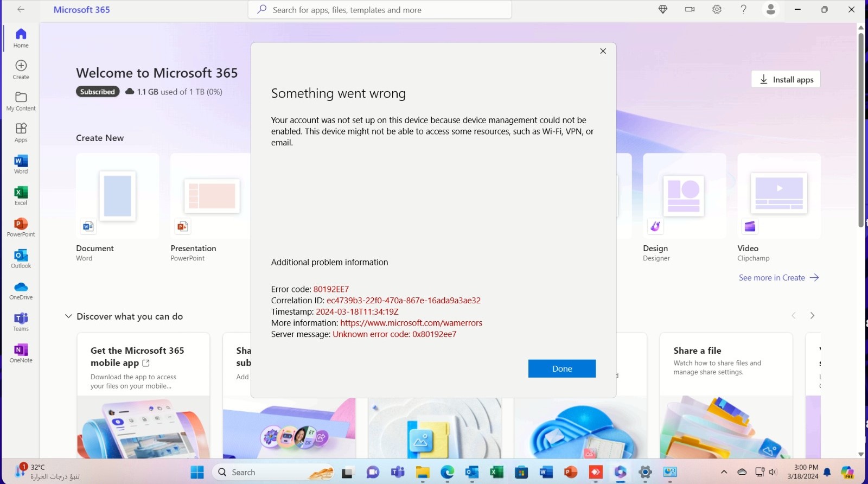Click the premium diamond icon in header
This screenshot has height=484, width=868.
tap(663, 9)
